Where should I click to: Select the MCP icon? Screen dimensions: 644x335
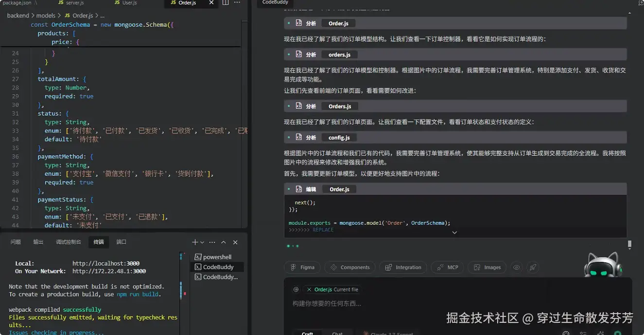(x=447, y=267)
